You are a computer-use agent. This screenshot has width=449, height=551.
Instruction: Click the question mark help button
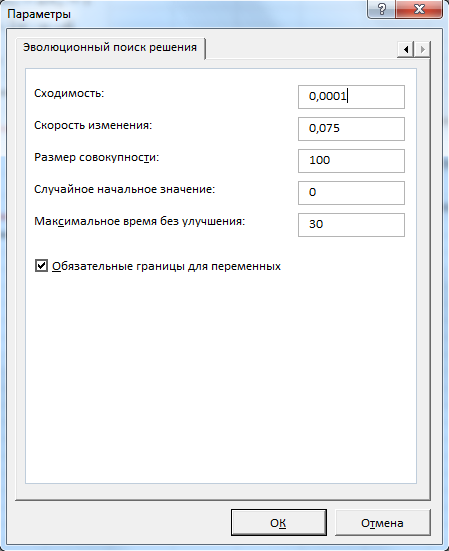(382, 8)
